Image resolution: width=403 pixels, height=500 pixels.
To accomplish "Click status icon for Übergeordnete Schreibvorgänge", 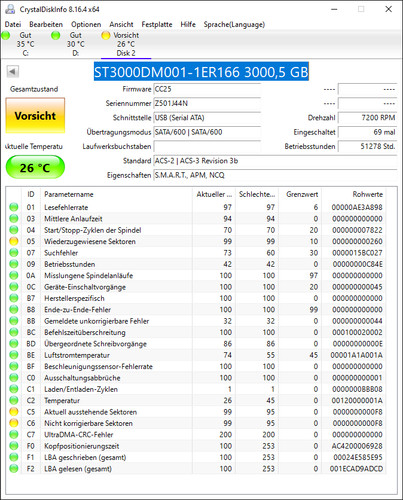I will [x=14, y=343].
